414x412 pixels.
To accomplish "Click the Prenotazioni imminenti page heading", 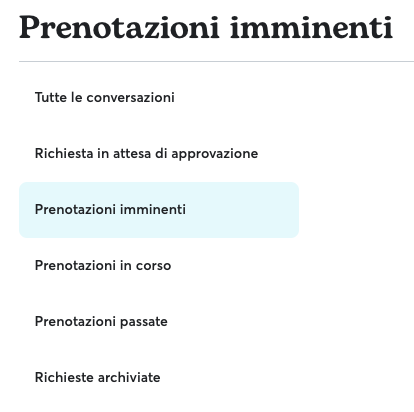I will (206, 27).
